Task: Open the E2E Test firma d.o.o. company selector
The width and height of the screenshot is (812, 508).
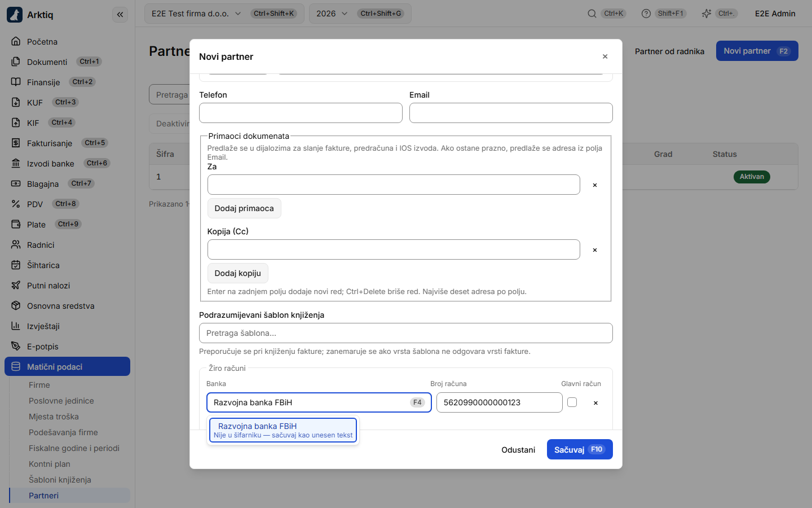Action: (224, 14)
